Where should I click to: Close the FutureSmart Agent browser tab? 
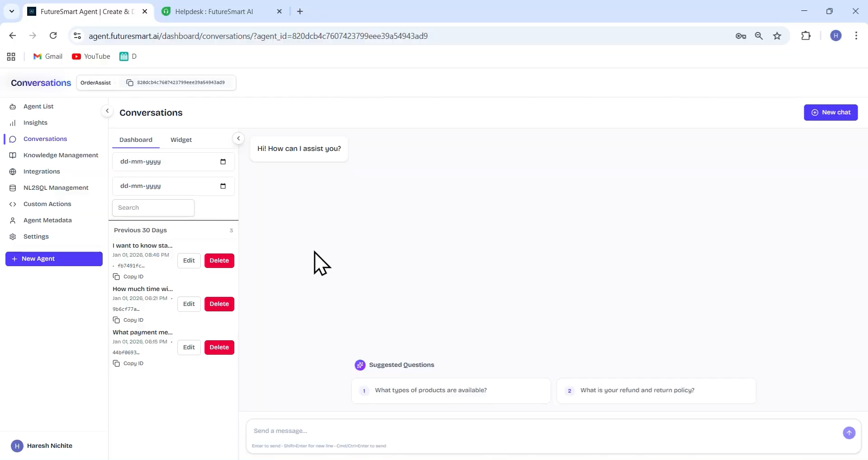145,12
